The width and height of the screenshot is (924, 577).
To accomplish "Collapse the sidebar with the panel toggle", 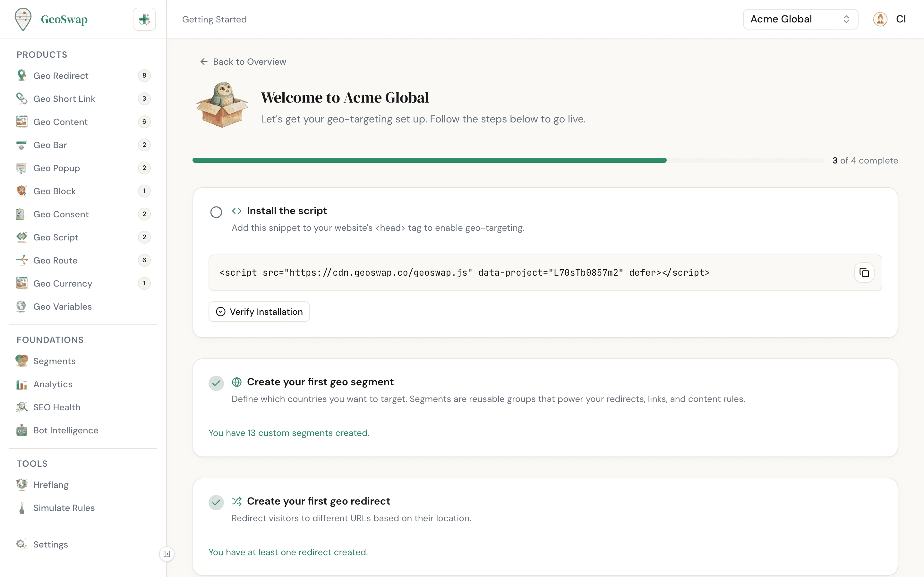I will 167,554.
